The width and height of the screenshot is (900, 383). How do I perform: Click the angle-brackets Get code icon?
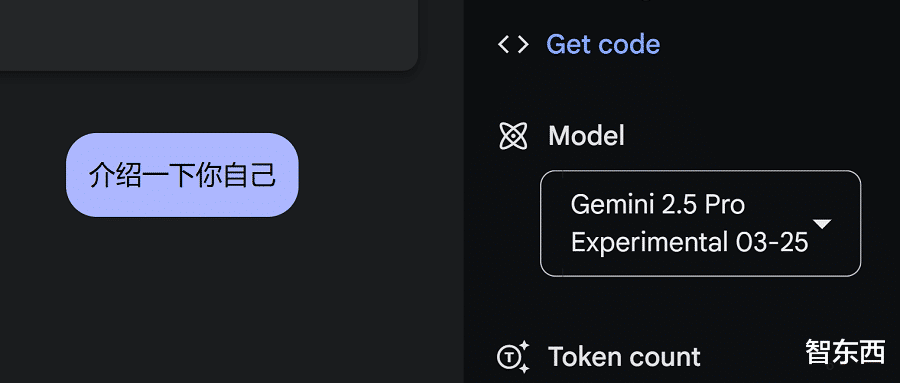513,44
